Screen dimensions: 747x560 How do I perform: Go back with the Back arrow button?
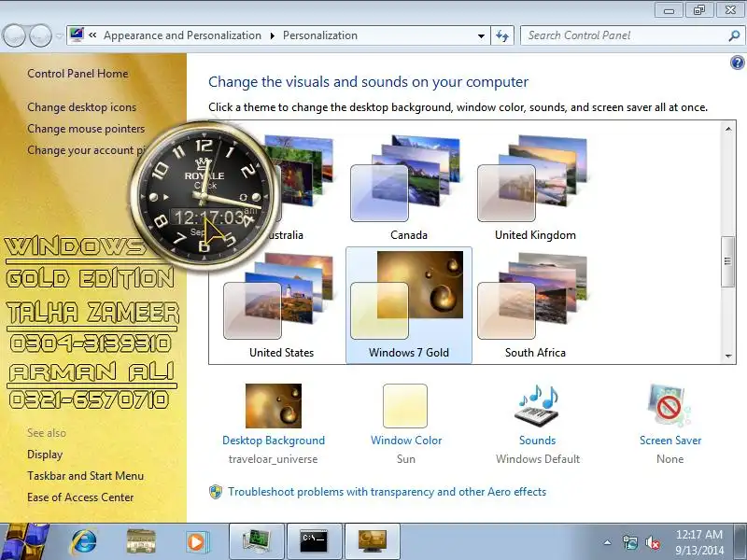click(14, 35)
